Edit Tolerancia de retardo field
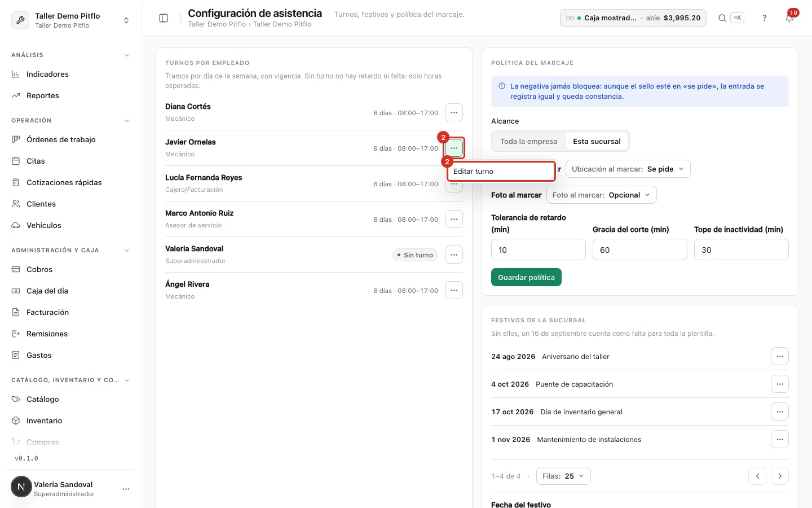812x508 pixels. coord(539,249)
